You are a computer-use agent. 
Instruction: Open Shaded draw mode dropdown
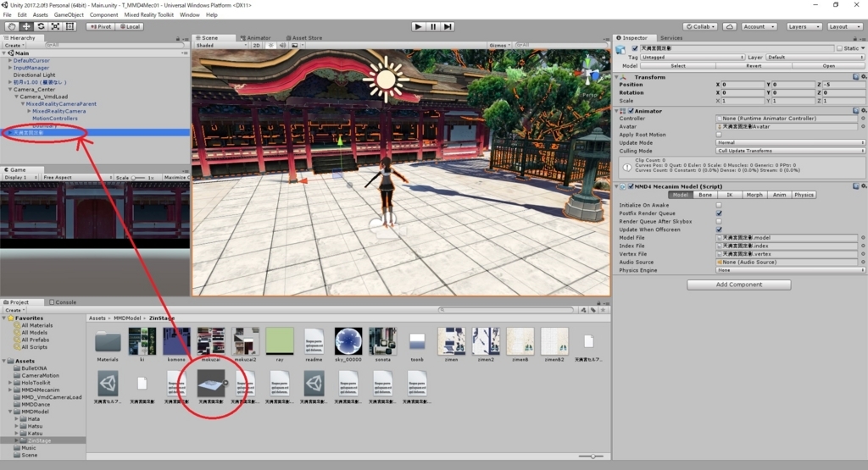click(221, 46)
